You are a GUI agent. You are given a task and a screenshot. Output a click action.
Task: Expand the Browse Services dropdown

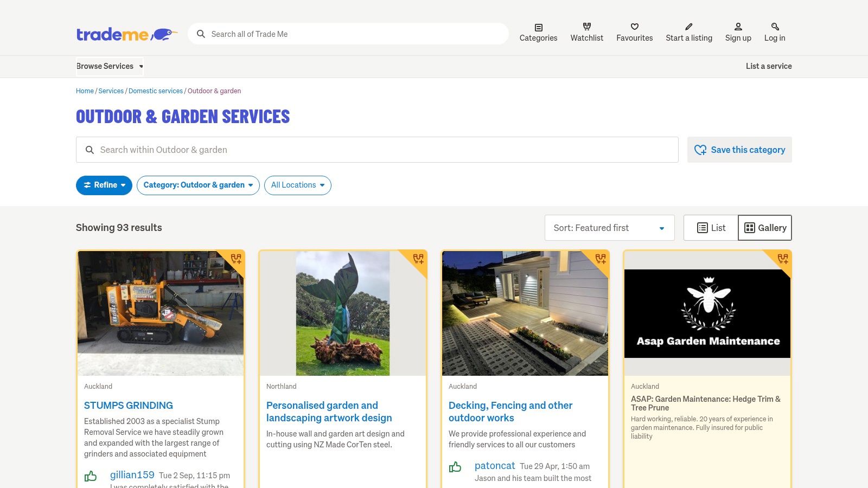pos(108,66)
